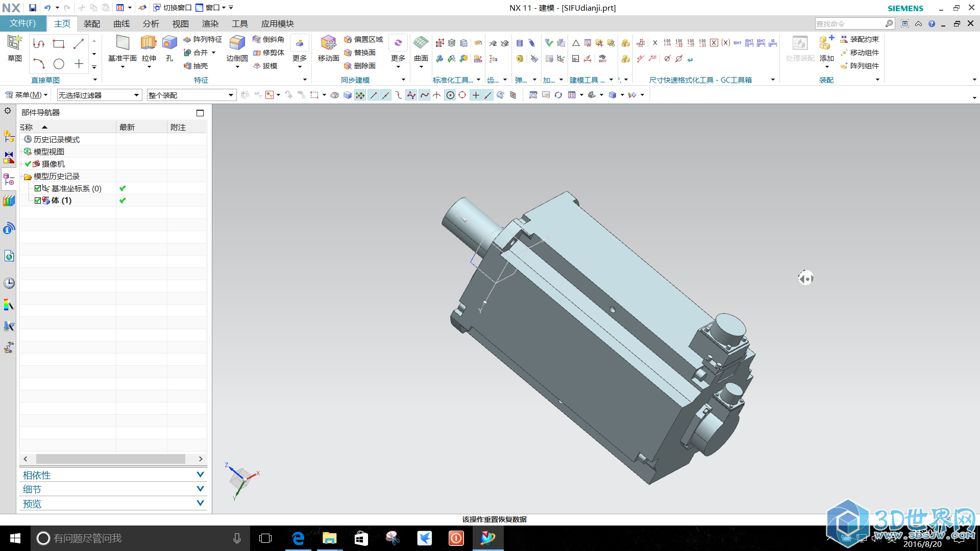Select the Shell (抽壳) tool

[x=196, y=66]
